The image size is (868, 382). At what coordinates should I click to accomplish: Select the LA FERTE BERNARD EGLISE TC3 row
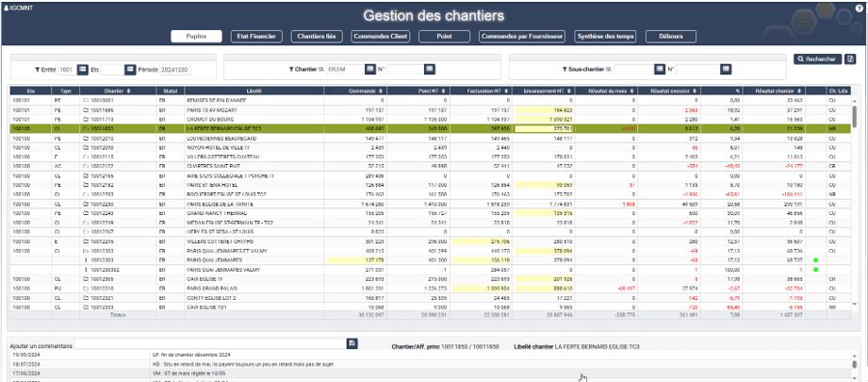point(430,128)
